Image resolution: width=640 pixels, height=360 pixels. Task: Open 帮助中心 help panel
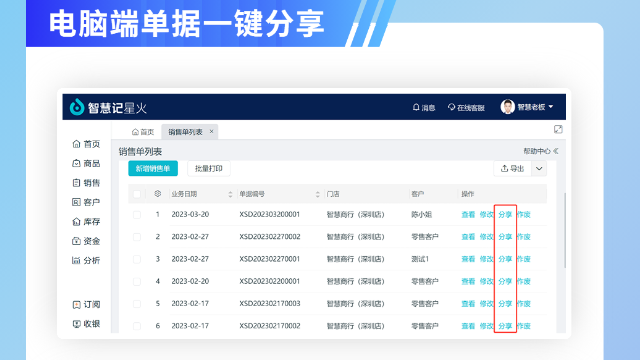tap(540, 151)
